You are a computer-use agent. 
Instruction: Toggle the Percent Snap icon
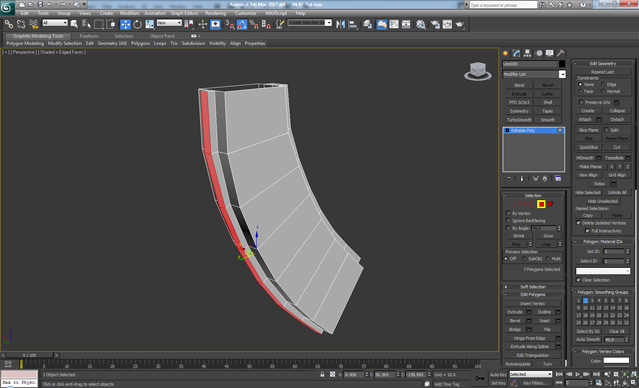(x=254, y=24)
